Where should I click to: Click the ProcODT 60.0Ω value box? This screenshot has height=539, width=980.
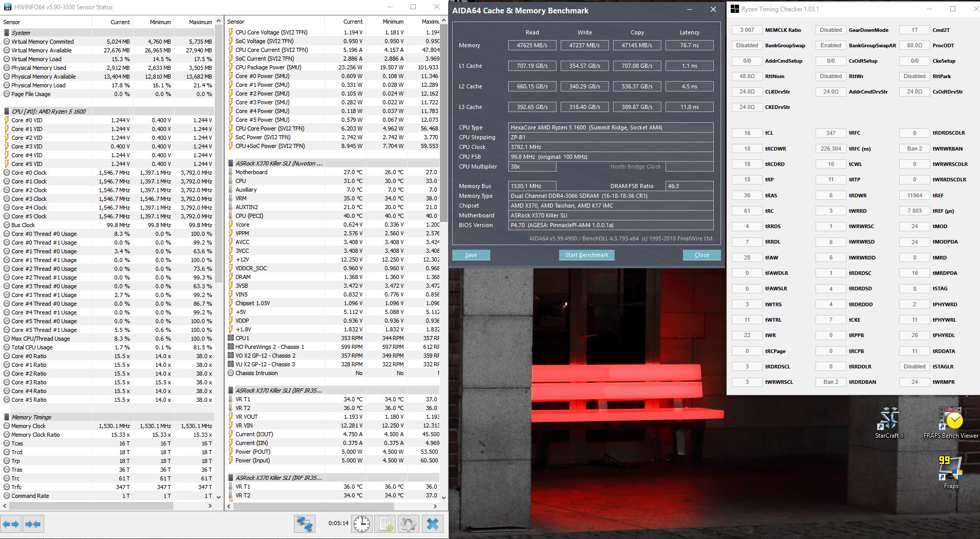(x=914, y=45)
